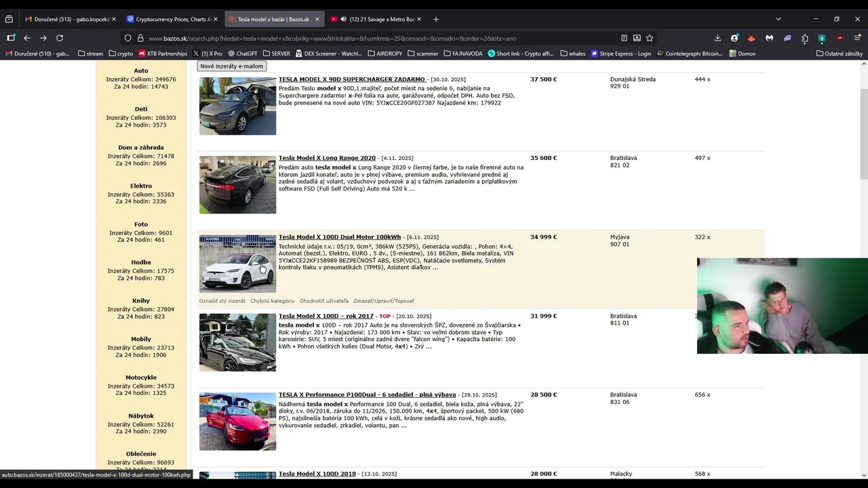The image size is (868, 488).
Task: Open the Auto category in sidebar
Action: 141,70
